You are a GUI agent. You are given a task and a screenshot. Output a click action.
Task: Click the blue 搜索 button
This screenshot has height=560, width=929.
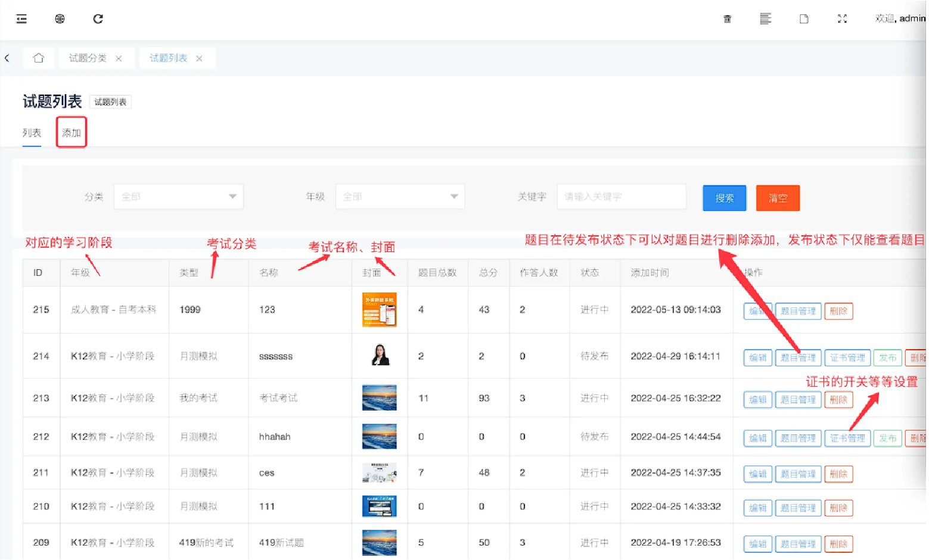(x=724, y=198)
